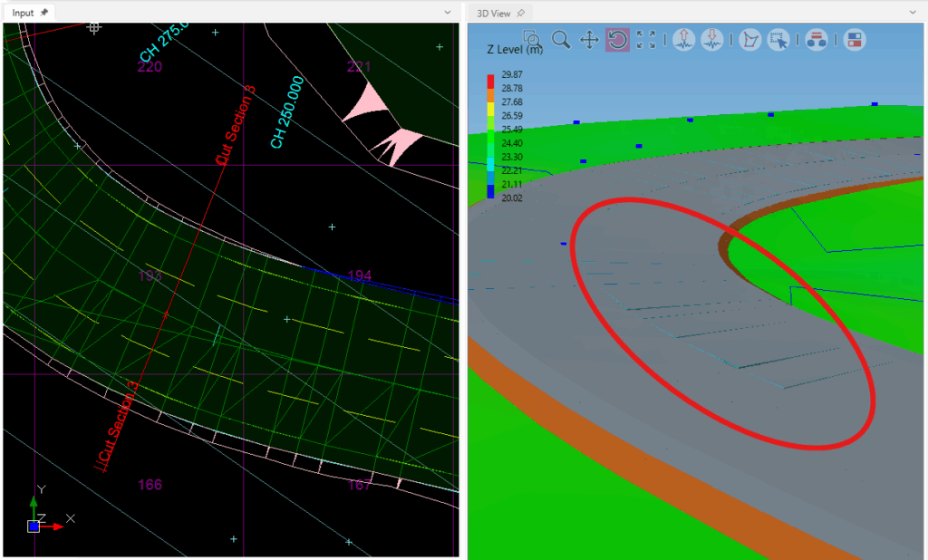Click the window layout split icon
Viewport: 928px width, 560px height.
[x=855, y=40]
